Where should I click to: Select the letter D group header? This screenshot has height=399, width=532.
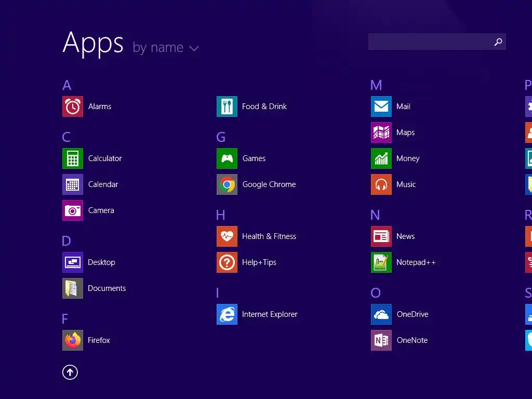(x=66, y=241)
